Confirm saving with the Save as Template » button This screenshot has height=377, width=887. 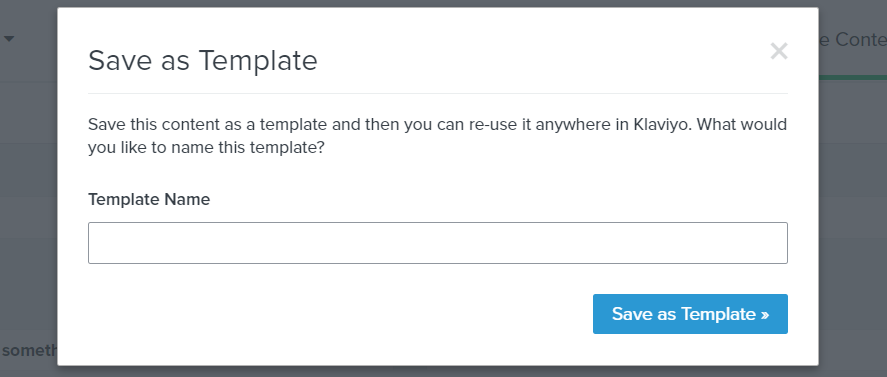(690, 314)
